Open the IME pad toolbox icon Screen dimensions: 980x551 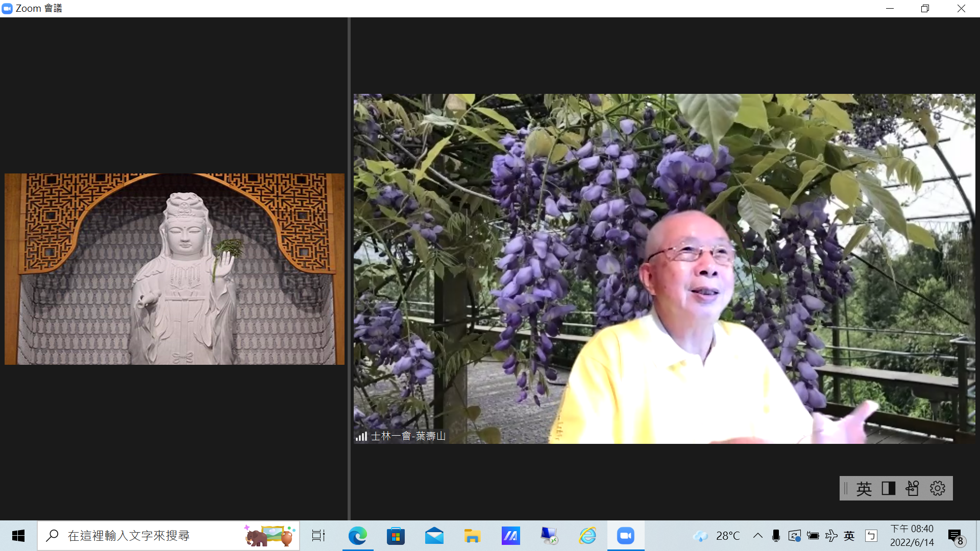point(912,488)
